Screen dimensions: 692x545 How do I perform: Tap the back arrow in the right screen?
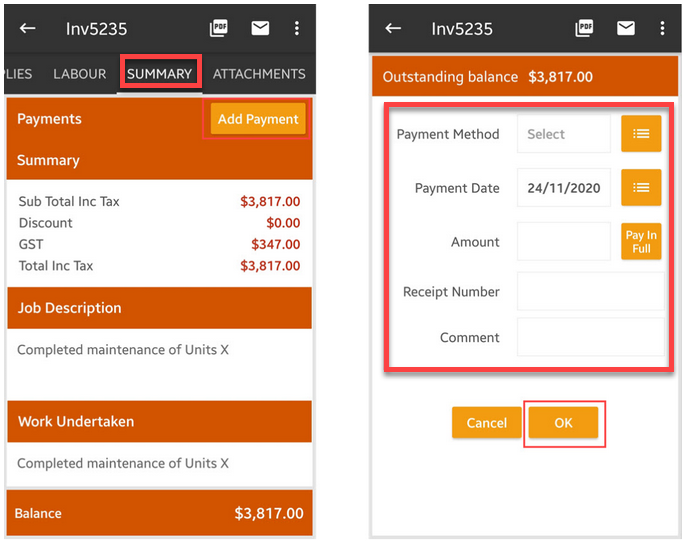click(393, 28)
